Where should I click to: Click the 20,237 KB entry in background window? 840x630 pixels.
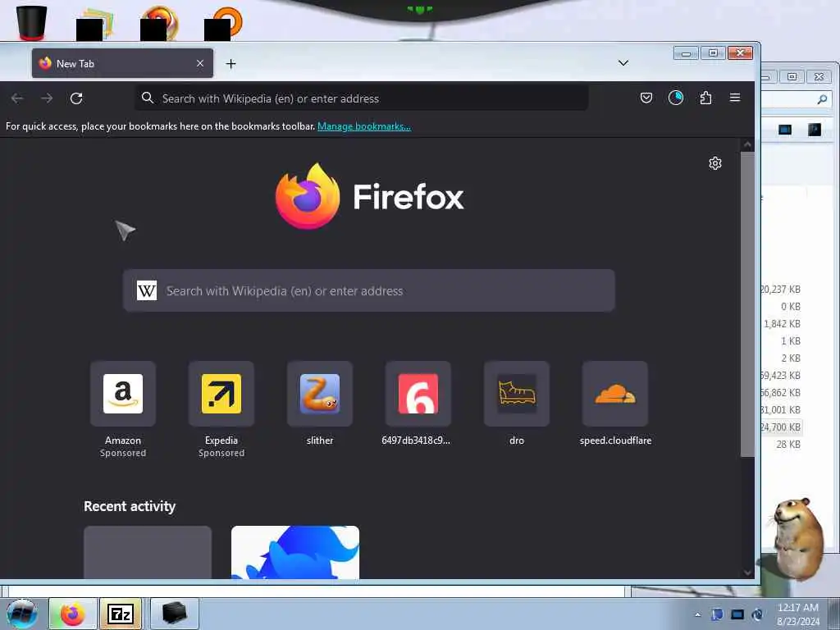(781, 290)
